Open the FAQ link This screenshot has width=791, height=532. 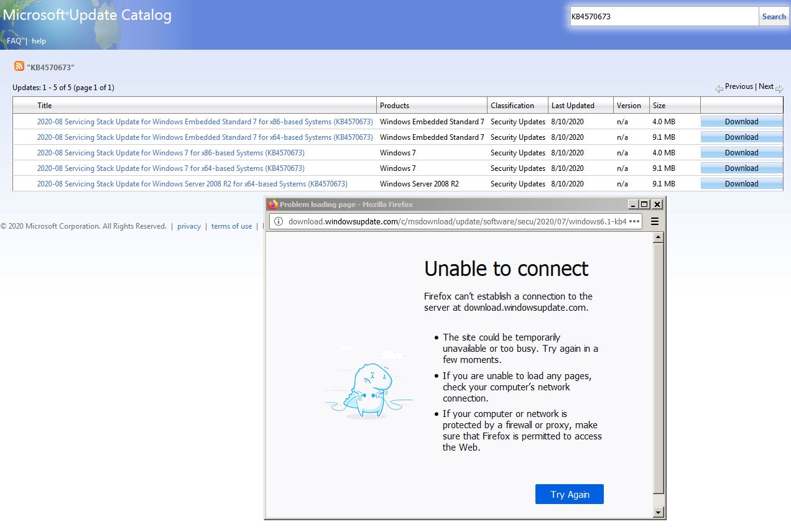pyautogui.click(x=14, y=41)
